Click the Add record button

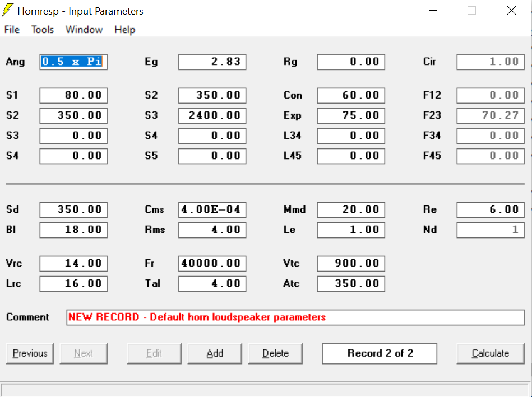tap(215, 354)
